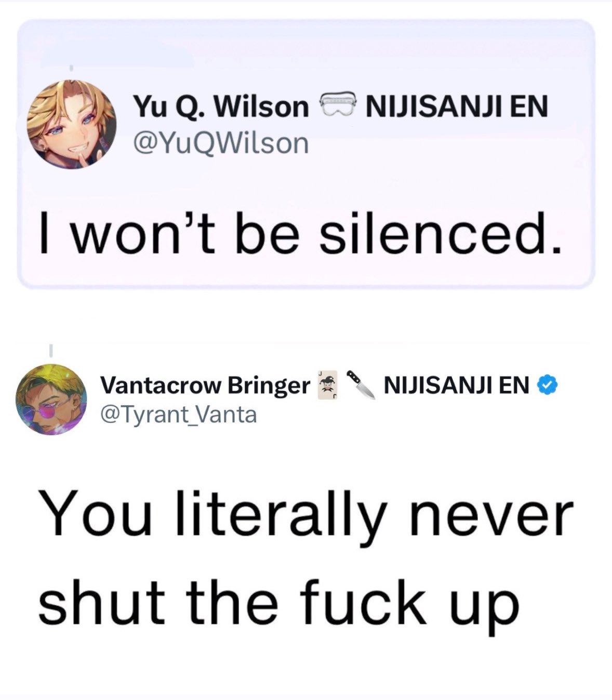Open the @Tyrant_Vanta handle link
This screenshot has width=612, height=700.
(x=178, y=415)
